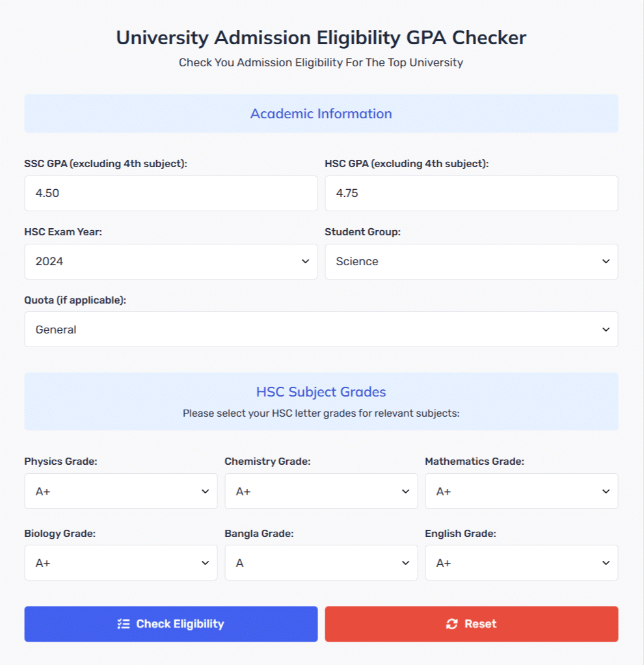Expand the Quota General dropdown
Image resolution: width=644 pixels, height=665 pixels.
tap(321, 330)
